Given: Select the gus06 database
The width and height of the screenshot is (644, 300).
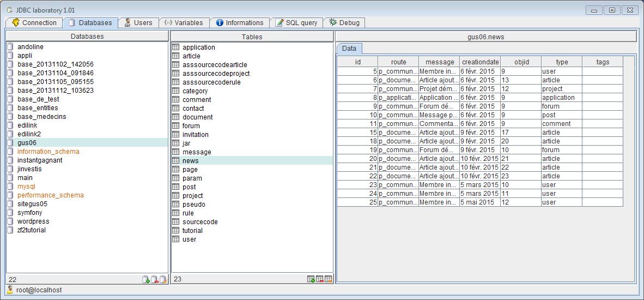Looking at the screenshot, I should coord(87,142).
